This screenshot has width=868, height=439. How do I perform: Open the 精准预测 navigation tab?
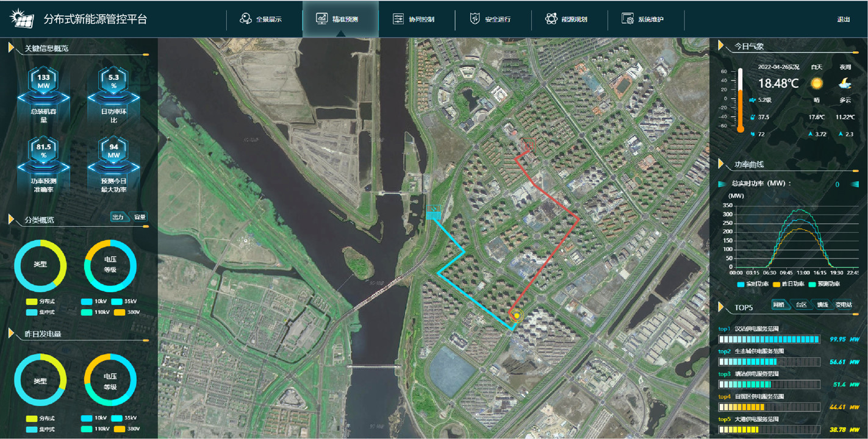pyautogui.click(x=340, y=19)
